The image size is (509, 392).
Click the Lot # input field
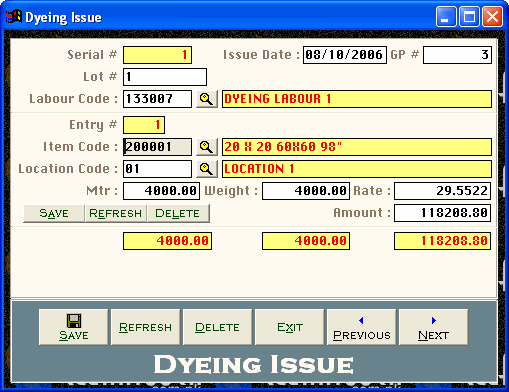165,77
